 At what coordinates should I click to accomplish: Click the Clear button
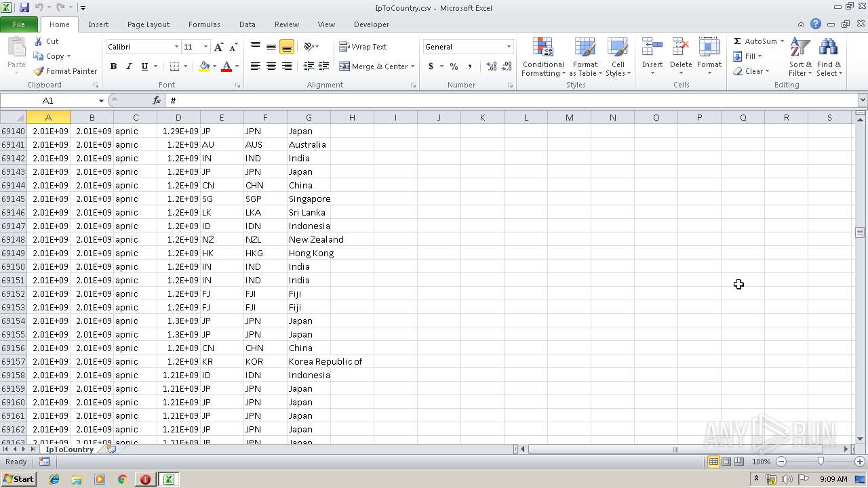[x=751, y=71]
